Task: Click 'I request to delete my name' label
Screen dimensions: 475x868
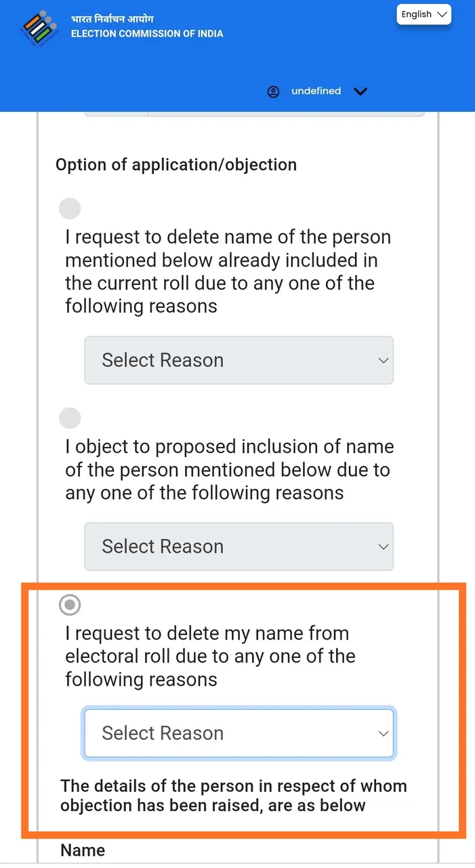Action: pos(210,656)
